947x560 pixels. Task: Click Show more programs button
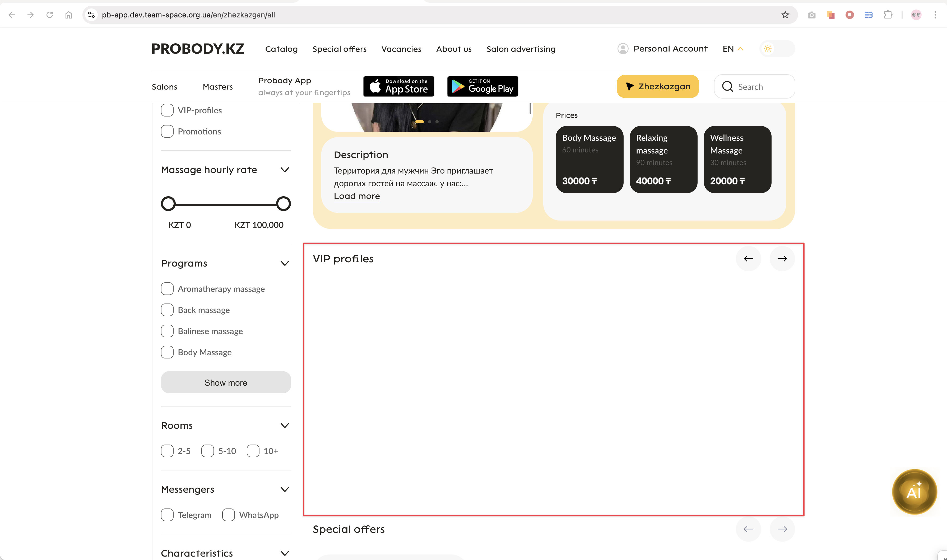[x=226, y=382]
